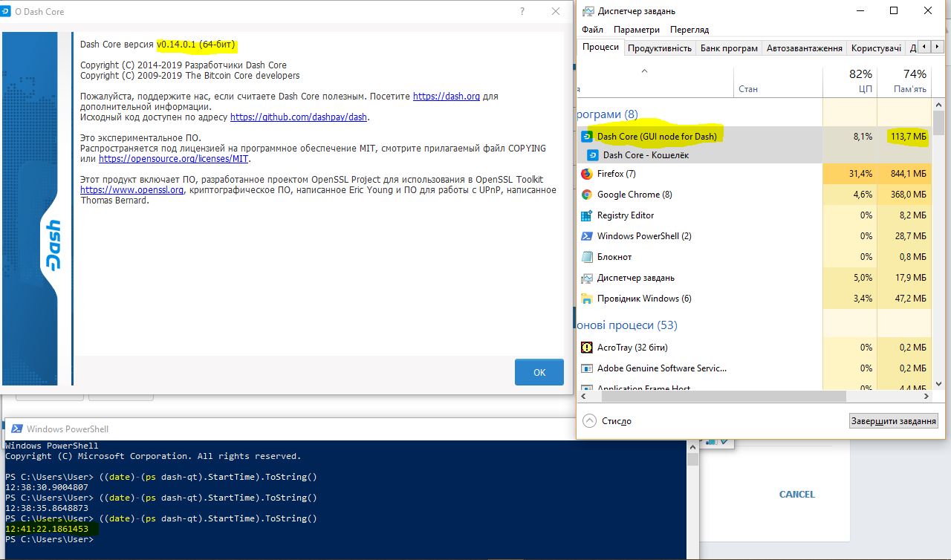The width and height of the screenshot is (951, 560).
Task: Select the AcroTray (32 біти) process row
Action: click(754, 348)
